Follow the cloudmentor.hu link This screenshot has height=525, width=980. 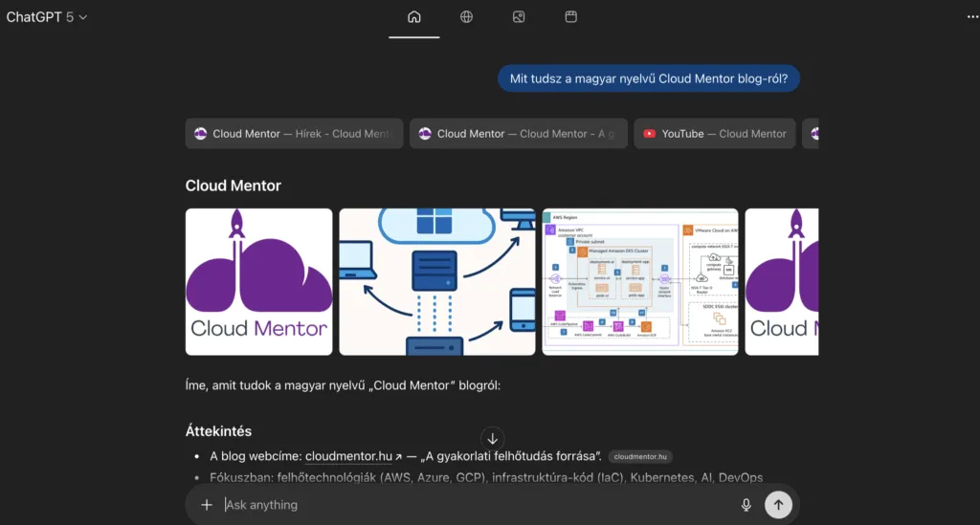click(x=350, y=456)
